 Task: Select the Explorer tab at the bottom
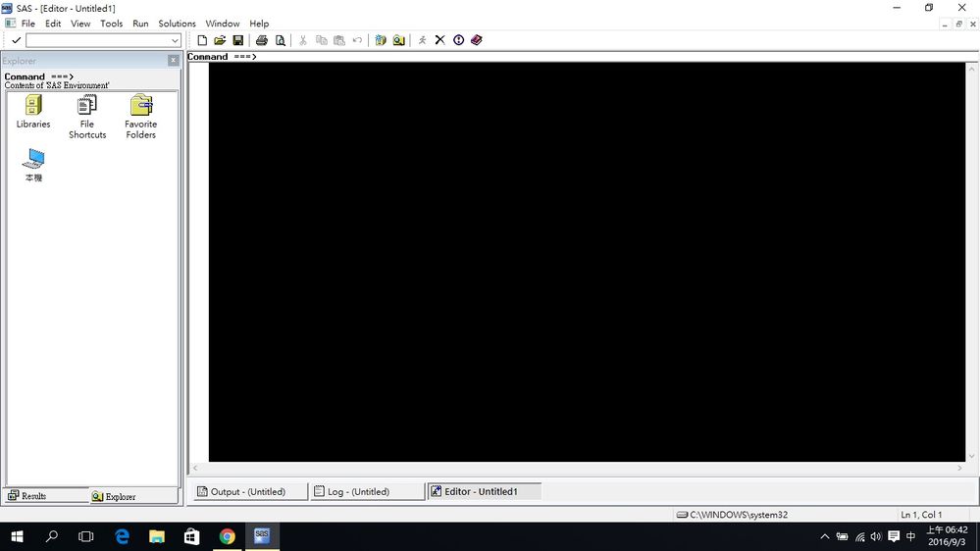pos(133,496)
